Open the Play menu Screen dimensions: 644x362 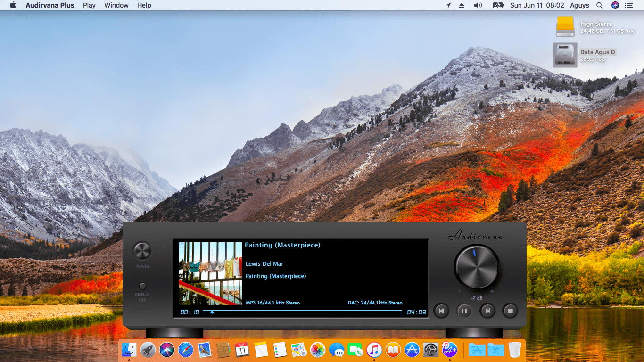[89, 5]
